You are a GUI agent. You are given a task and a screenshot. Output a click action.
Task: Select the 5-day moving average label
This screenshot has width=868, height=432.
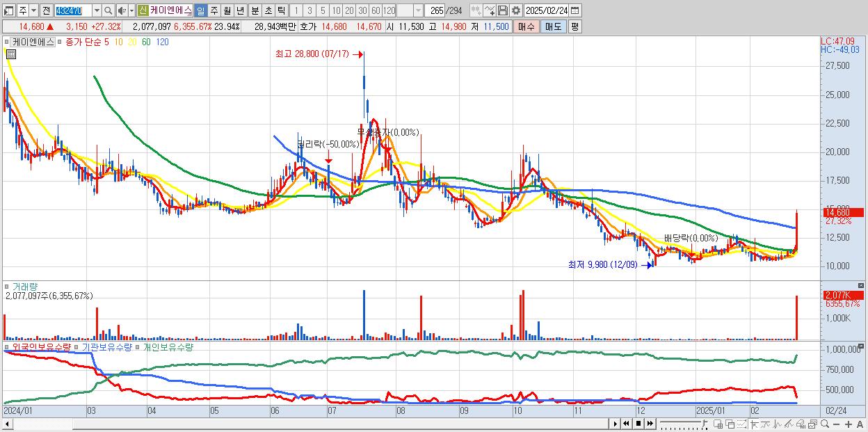[106, 42]
